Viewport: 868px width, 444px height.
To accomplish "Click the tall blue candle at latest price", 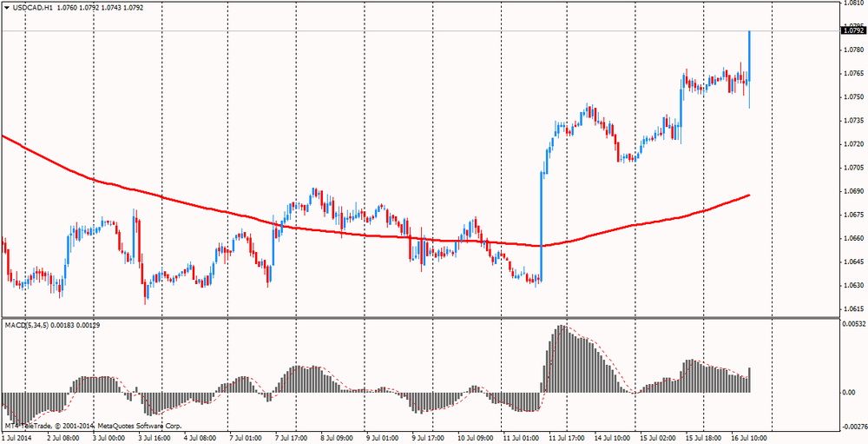I will [x=749, y=70].
